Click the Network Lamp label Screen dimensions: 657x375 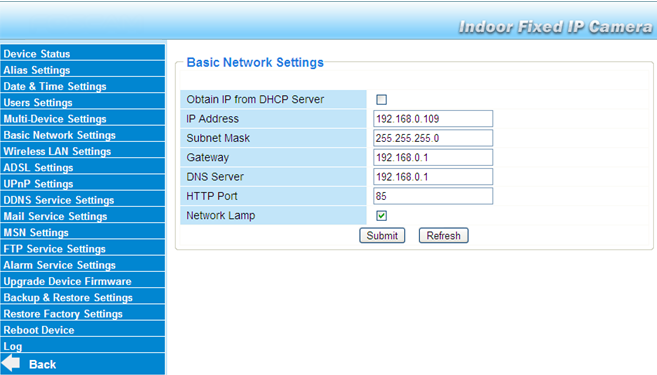tap(220, 215)
